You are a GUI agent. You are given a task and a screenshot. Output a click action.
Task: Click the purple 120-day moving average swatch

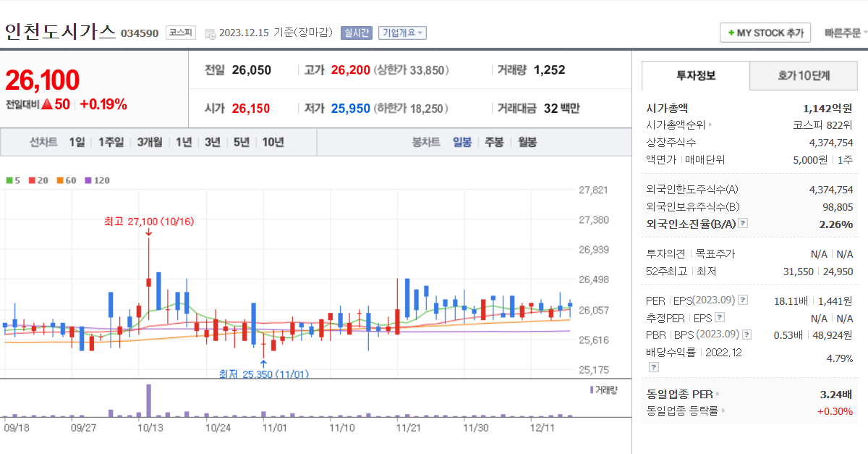click(x=88, y=180)
